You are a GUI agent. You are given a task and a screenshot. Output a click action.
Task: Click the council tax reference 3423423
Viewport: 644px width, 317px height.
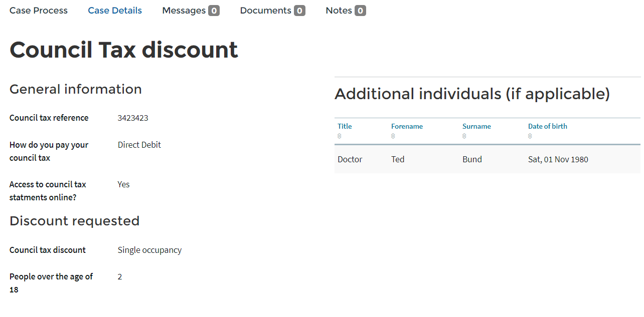pos(133,118)
